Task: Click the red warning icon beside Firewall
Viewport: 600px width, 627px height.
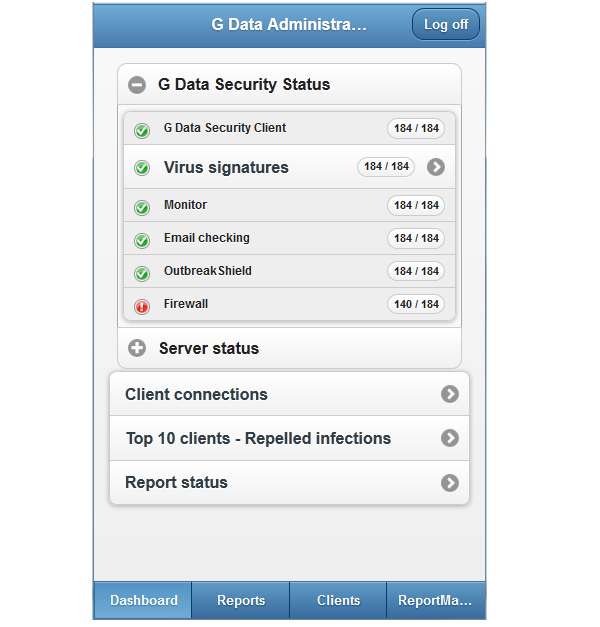Action: tap(142, 307)
